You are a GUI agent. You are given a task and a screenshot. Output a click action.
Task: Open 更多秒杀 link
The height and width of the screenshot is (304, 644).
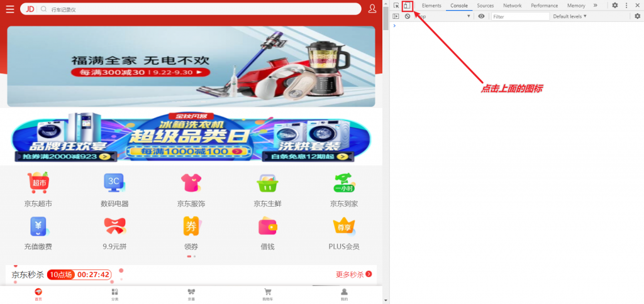354,274
